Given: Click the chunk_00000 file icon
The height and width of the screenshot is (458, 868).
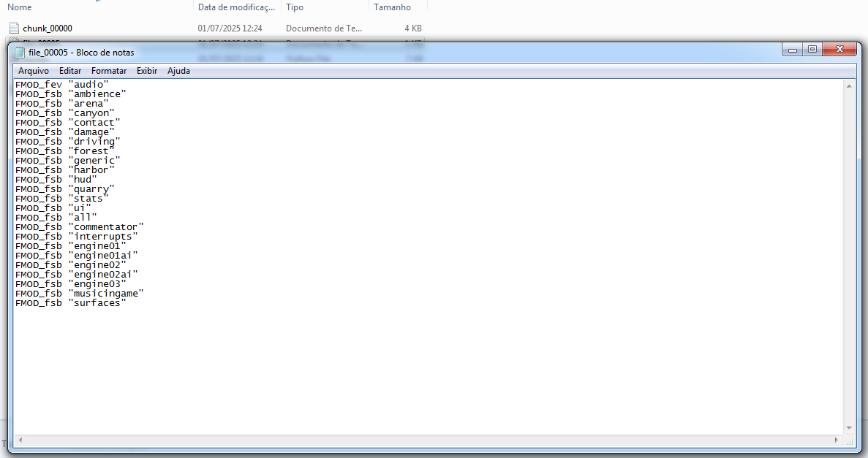Looking at the screenshot, I should point(15,28).
